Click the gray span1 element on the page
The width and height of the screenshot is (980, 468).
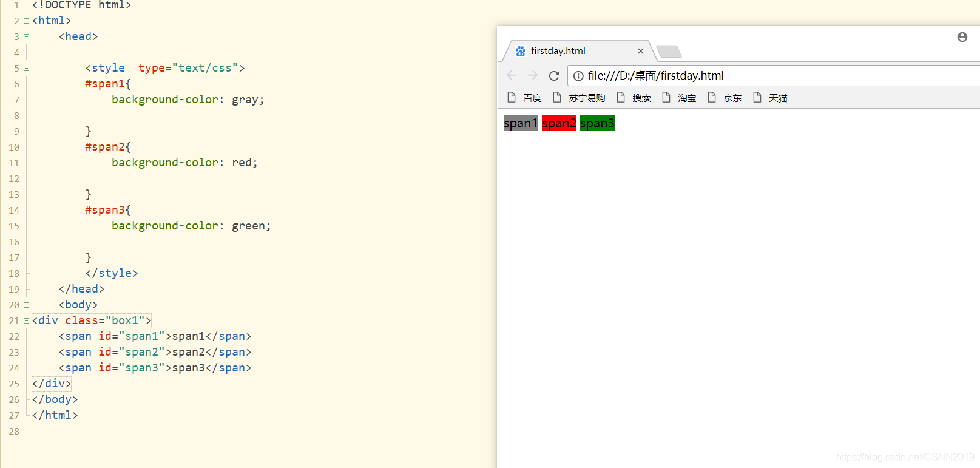[521, 123]
